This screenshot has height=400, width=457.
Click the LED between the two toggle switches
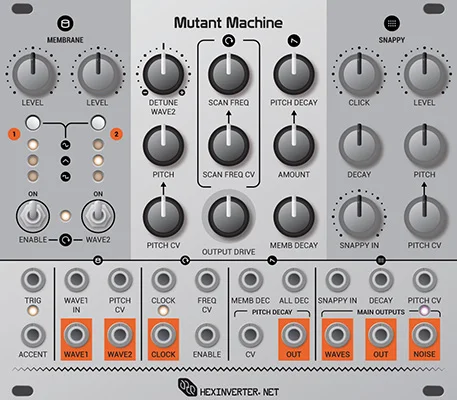pos(65,216)
